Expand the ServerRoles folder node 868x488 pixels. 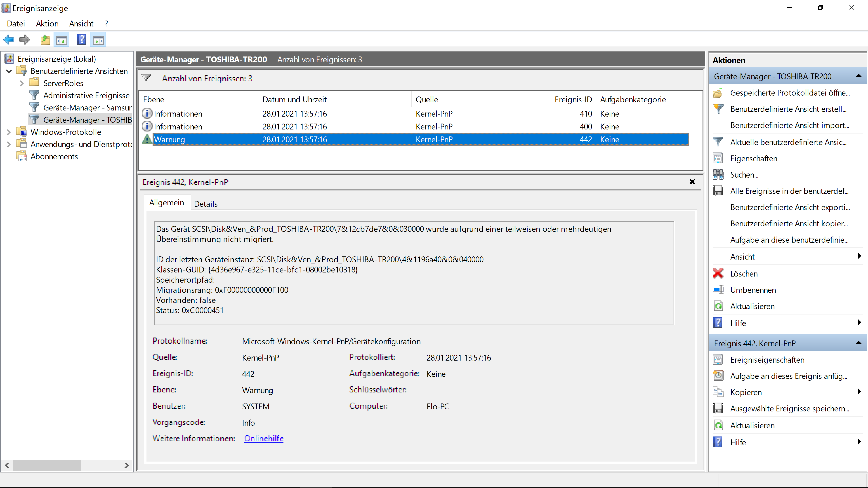[22, 83]
